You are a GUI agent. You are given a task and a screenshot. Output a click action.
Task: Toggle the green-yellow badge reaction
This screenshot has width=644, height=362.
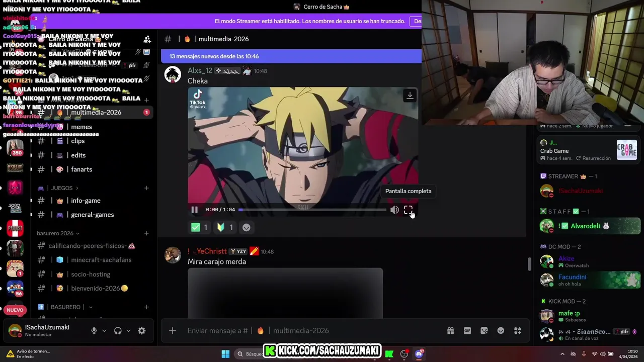[225, 227]
